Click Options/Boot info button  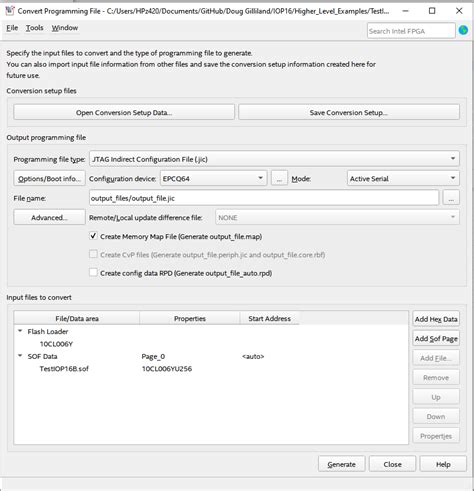[49, 178]
